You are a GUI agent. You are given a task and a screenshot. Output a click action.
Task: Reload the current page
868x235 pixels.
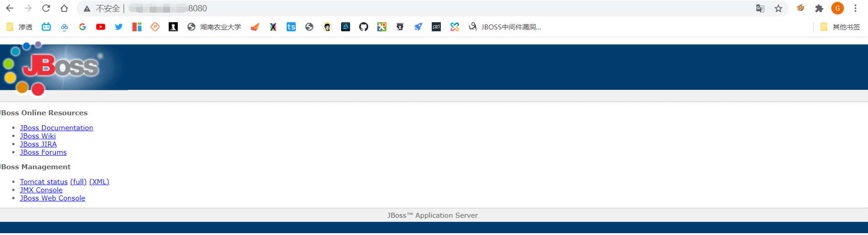click(x=46, y=8)
